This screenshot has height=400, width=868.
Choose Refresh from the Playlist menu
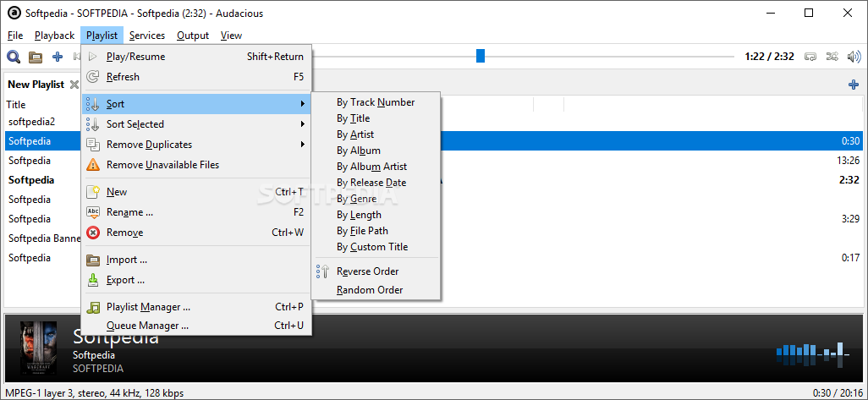[196, 77]
